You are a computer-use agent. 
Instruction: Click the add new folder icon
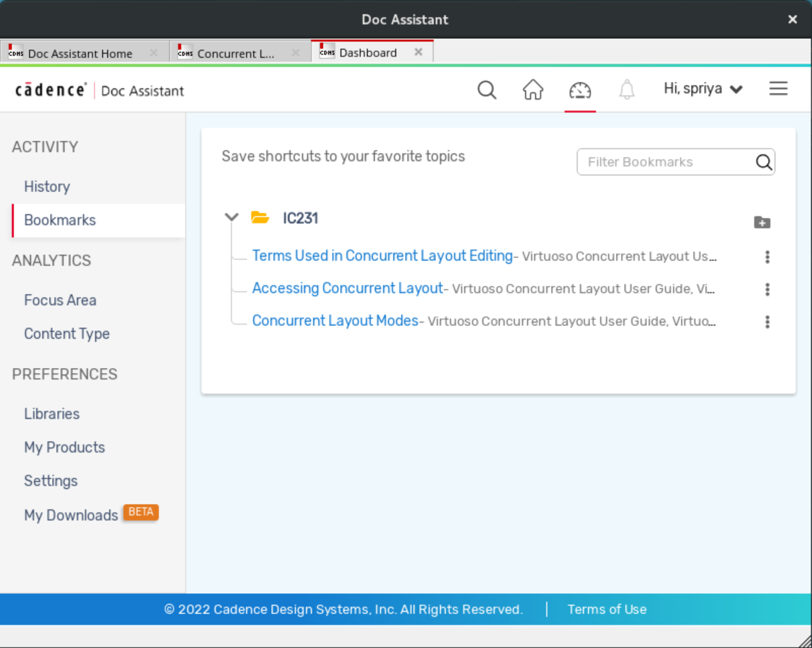pyautogui.click(x=762, y=222)
